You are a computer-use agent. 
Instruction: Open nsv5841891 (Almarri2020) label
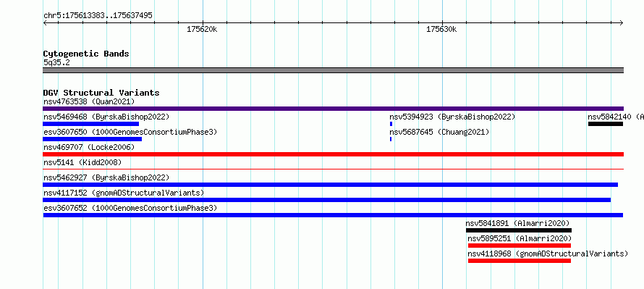518,223
